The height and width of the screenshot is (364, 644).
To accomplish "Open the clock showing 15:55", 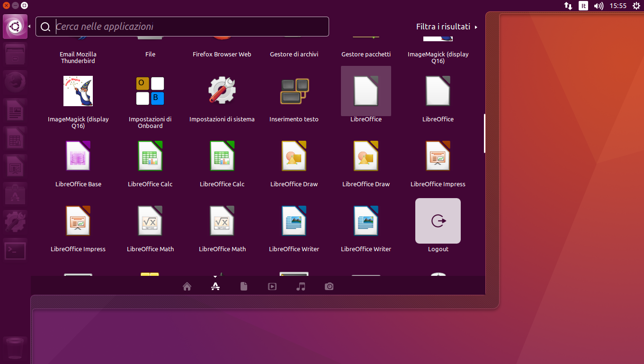I will pos(618,6).
